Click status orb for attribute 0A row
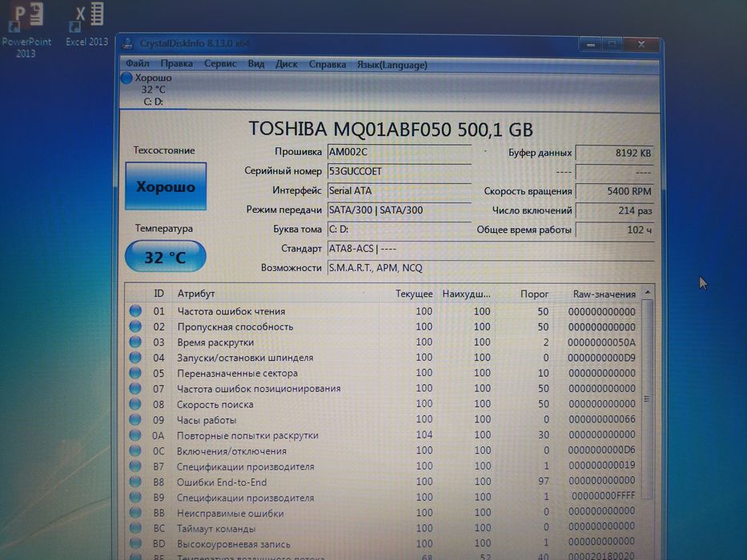 point(135,435)
